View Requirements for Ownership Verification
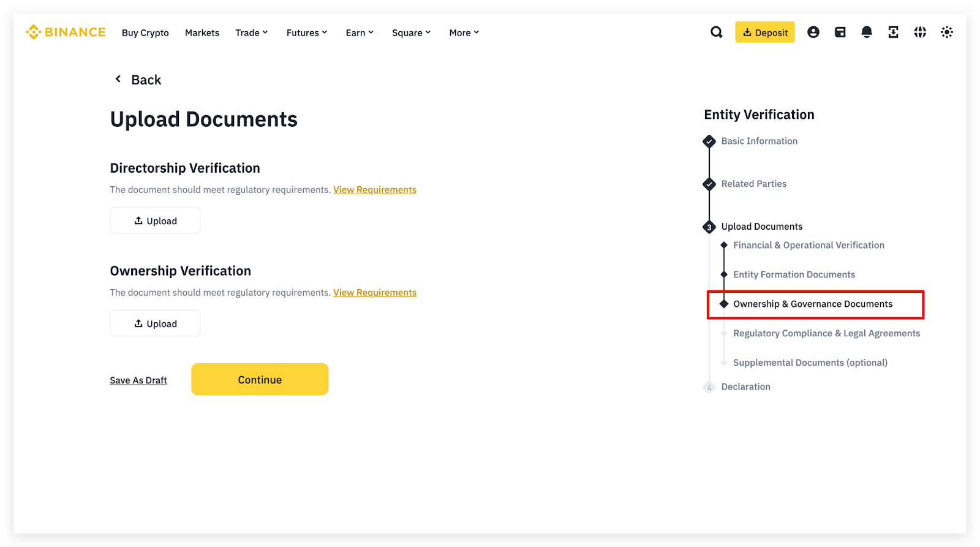The height and width of the screenshot is (547, 980). pos(374,293)
